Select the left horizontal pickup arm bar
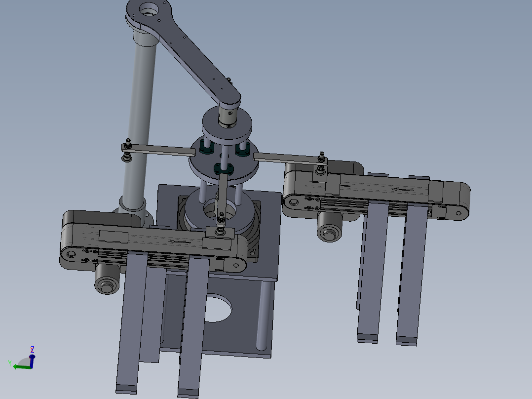Image resolution: width=532 pixels, height=399 pixels. (x=159, y=150)
